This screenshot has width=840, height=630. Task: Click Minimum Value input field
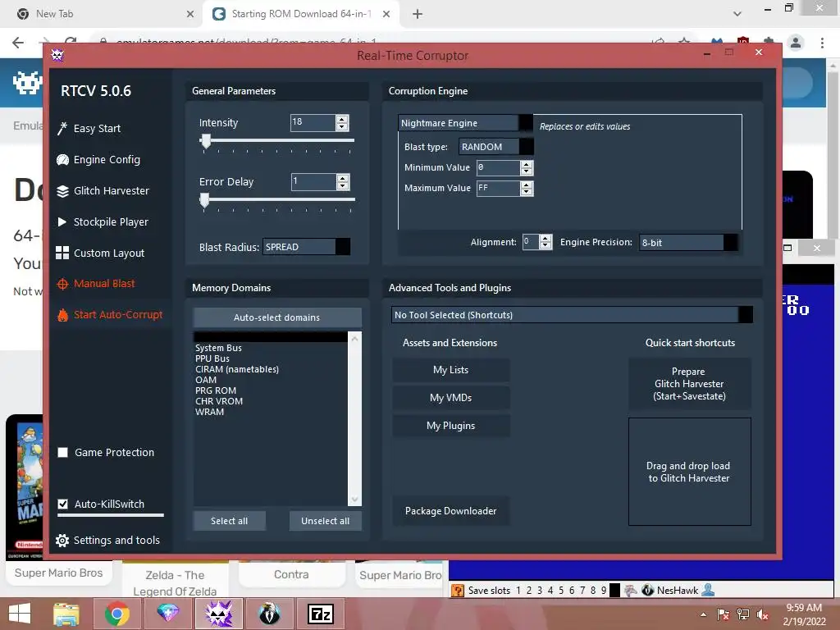click(x=498, y=167)
